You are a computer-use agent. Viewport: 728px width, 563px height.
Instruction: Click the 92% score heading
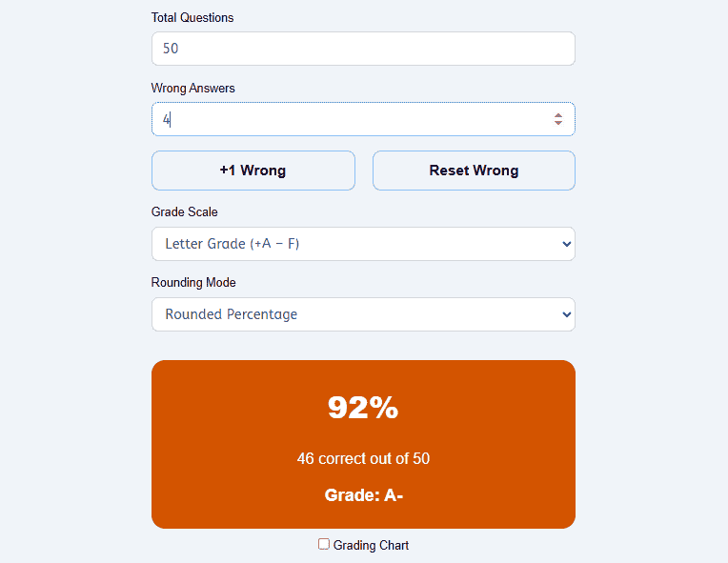coord(363,408)
